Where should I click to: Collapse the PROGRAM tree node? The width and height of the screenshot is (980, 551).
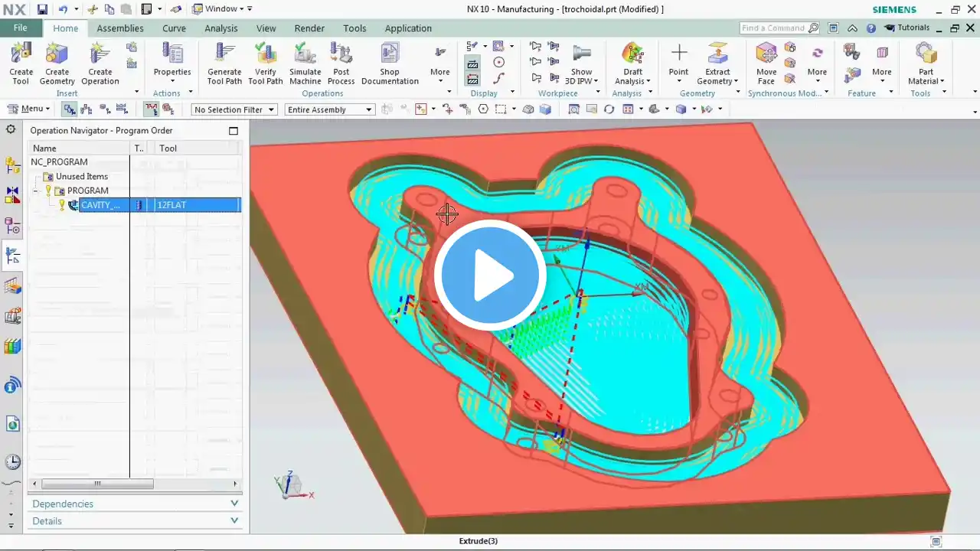click(36, 191)
